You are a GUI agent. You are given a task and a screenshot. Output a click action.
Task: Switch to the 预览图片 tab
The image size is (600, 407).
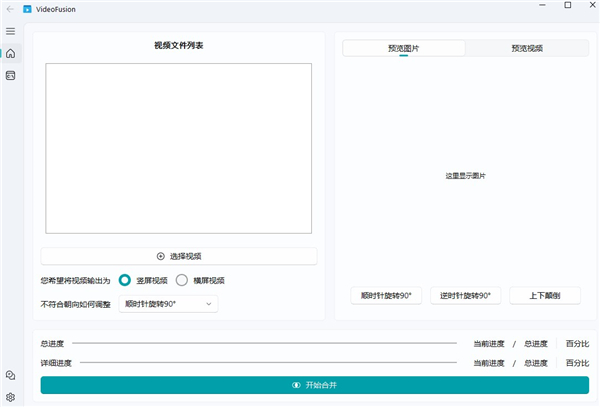[x=404, y=48]
